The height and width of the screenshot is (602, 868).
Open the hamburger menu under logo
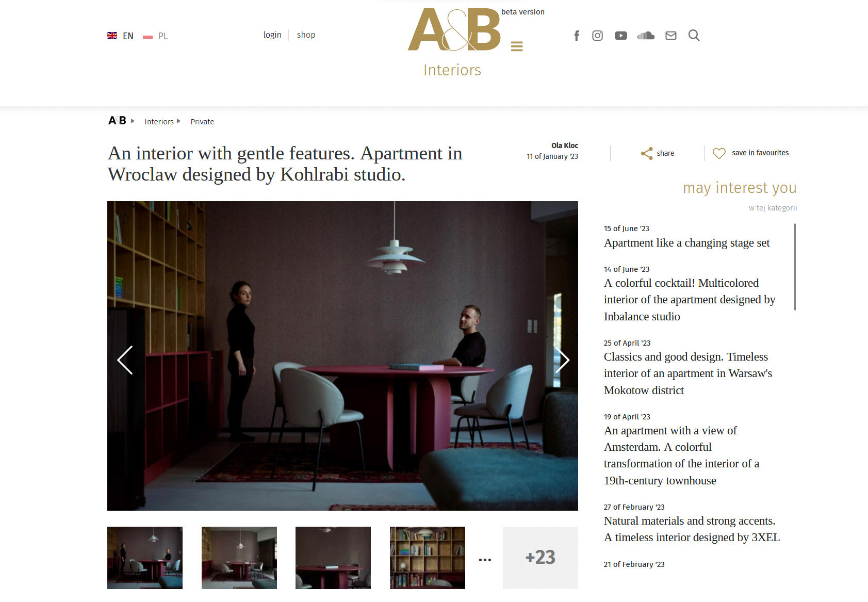tap(517, 46)
